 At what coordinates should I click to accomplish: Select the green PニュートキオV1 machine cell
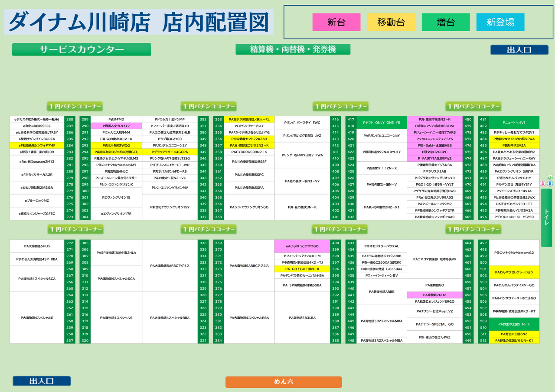514,123
